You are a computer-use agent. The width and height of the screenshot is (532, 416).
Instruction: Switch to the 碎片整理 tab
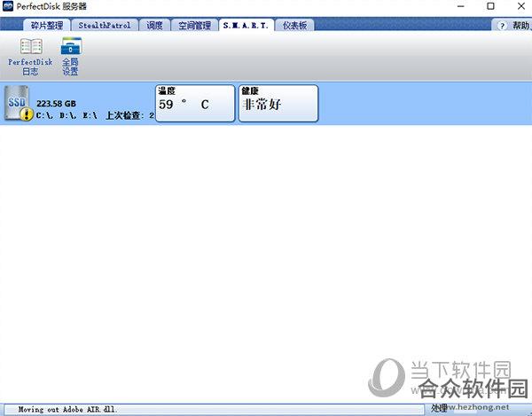pos(47,25)
